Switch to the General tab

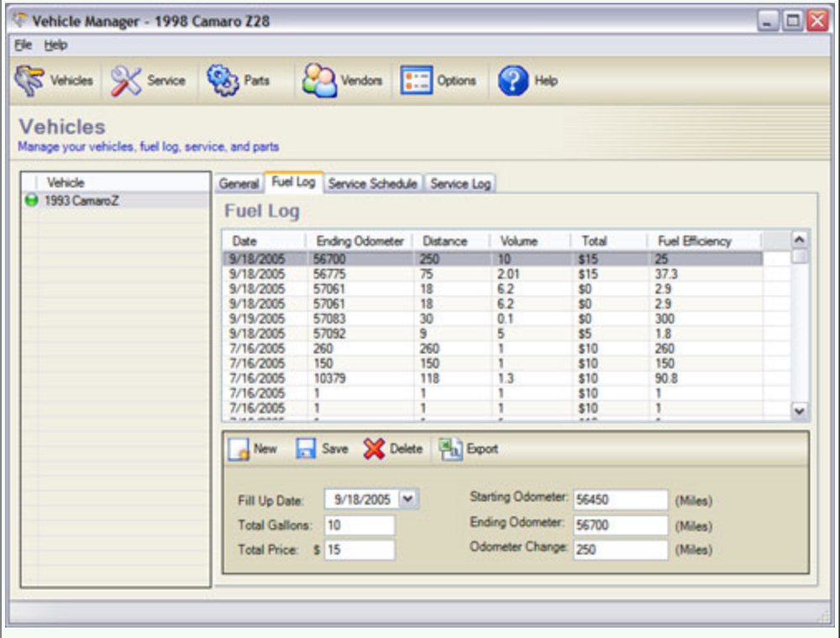click(x=239, y=183)
